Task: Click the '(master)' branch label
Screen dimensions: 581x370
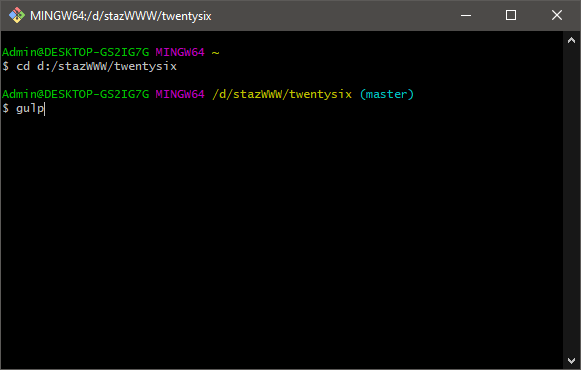Action: pos(386,94)
